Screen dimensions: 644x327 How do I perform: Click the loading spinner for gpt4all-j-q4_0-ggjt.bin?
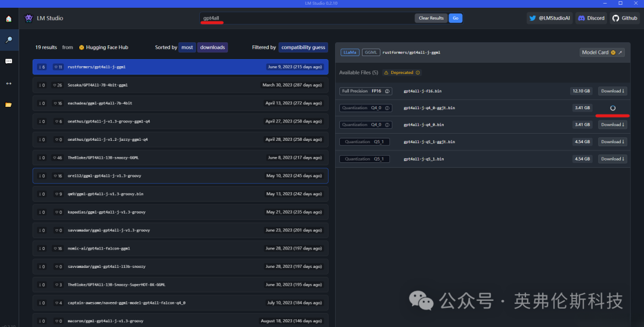point(613,108)
